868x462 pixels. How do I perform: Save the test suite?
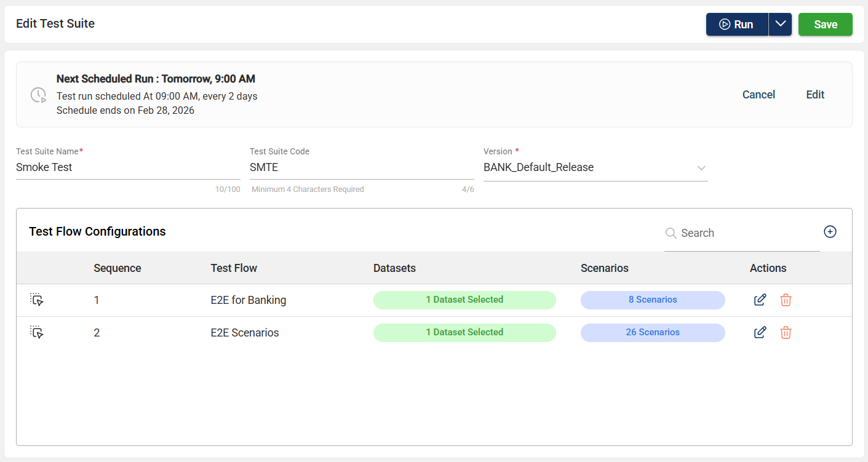click(x=825, y=25)
